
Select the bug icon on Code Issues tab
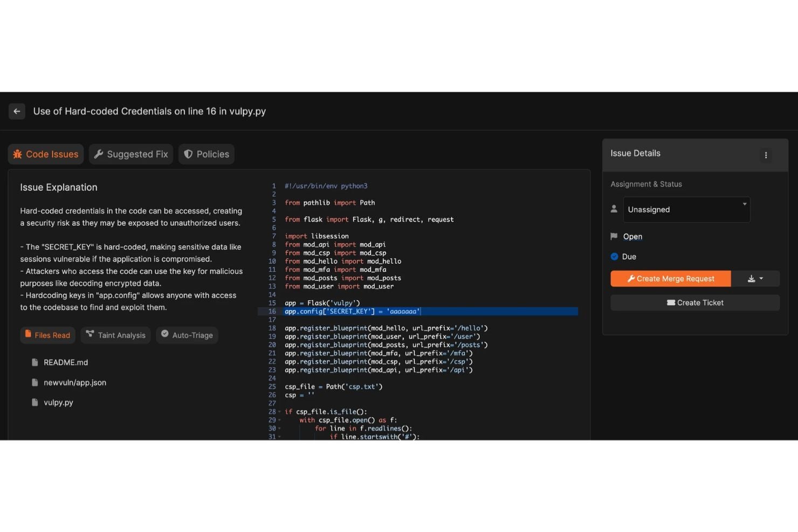coord(18,154)
